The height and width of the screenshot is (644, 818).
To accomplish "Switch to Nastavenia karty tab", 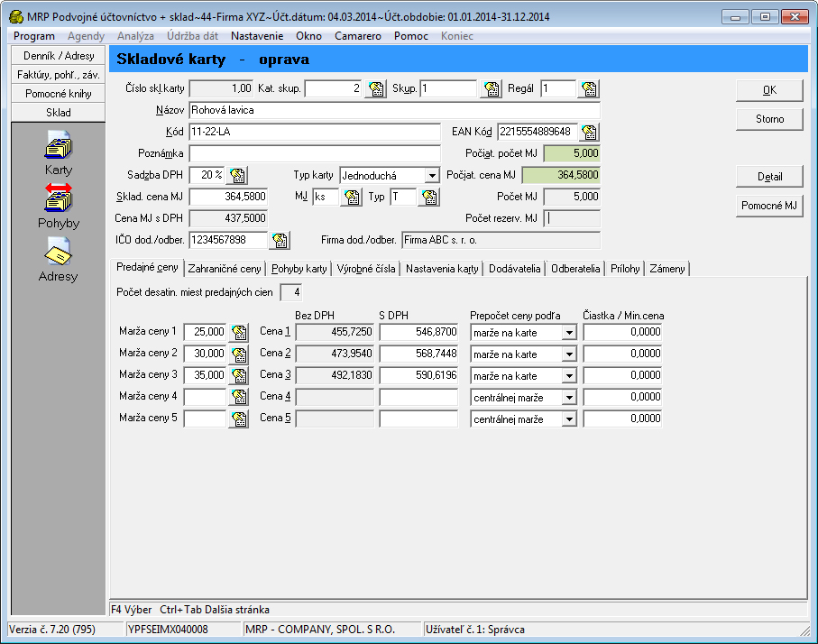I will tap(442, 269).
